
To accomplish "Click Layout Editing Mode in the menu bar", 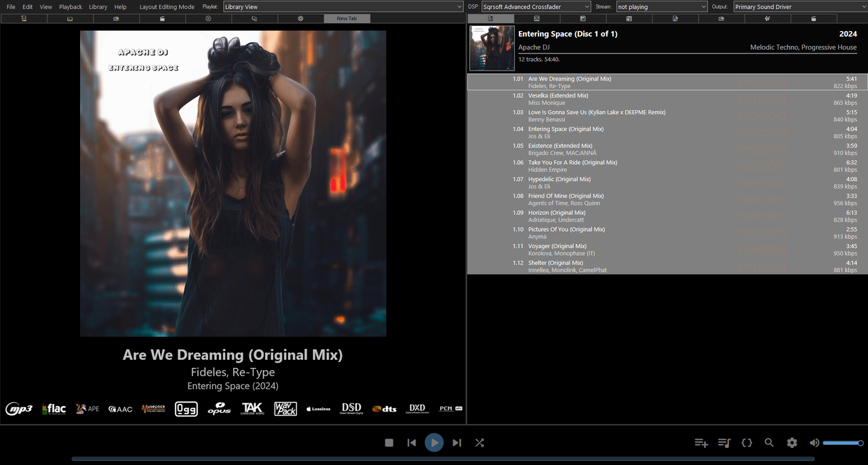I will click(x=167, y=7).
